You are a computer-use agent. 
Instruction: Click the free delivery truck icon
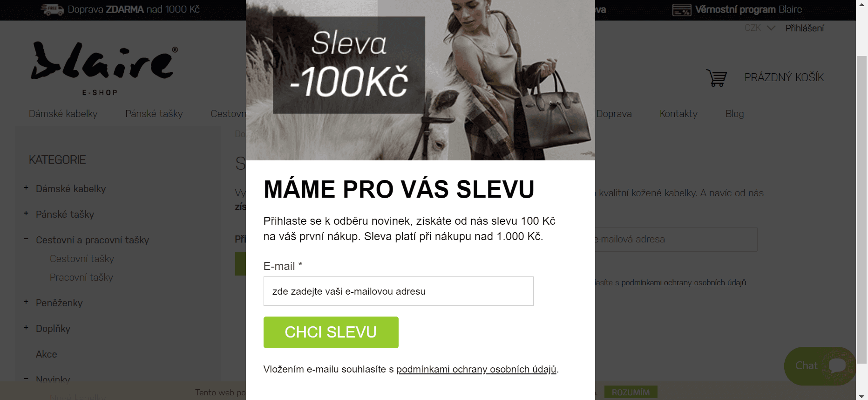coord(52,9)
